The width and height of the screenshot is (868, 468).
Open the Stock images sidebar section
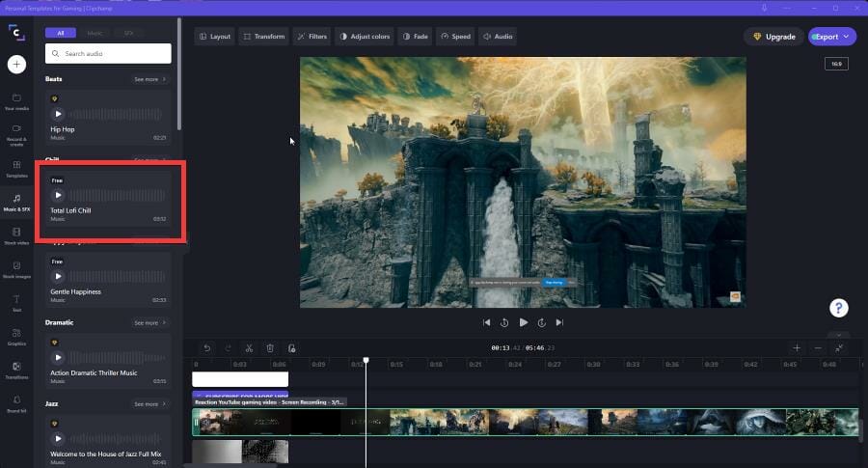tap(16, 270)
